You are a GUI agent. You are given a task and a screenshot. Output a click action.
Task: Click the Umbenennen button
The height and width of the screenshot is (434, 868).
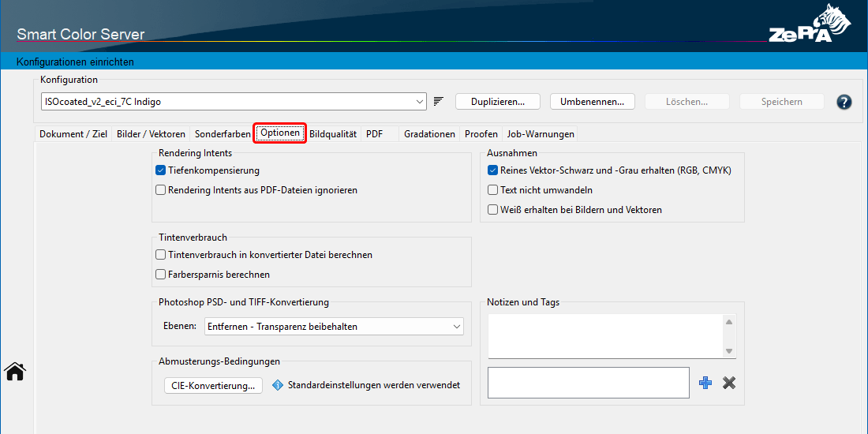(593, 102)
